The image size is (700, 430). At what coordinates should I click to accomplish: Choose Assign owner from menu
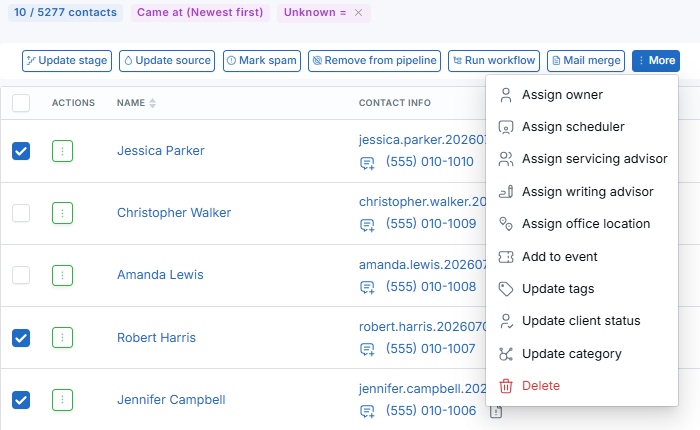pyautogui.click(x=582, y=95)
